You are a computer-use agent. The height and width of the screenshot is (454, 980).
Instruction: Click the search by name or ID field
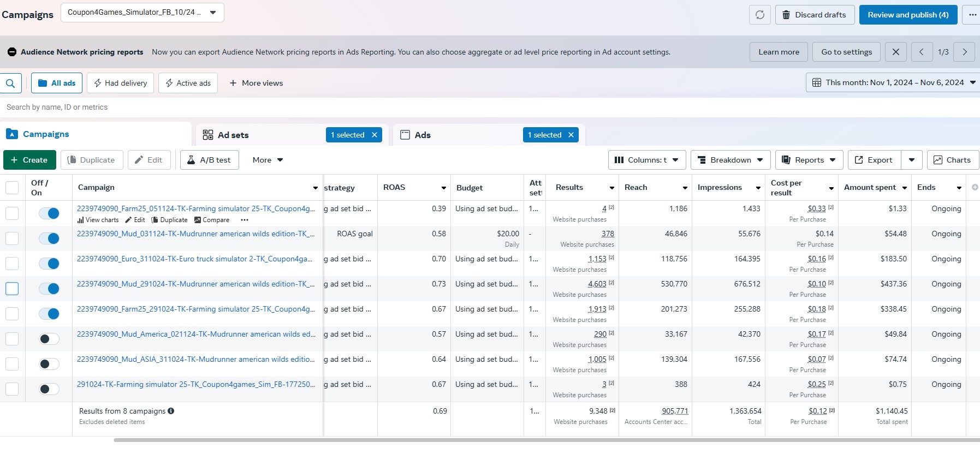(x=218, y=107)
